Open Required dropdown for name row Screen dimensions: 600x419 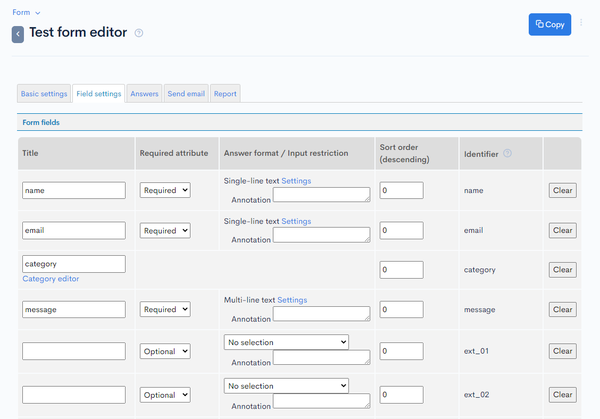pyautogui.click(x=165, y=190)
